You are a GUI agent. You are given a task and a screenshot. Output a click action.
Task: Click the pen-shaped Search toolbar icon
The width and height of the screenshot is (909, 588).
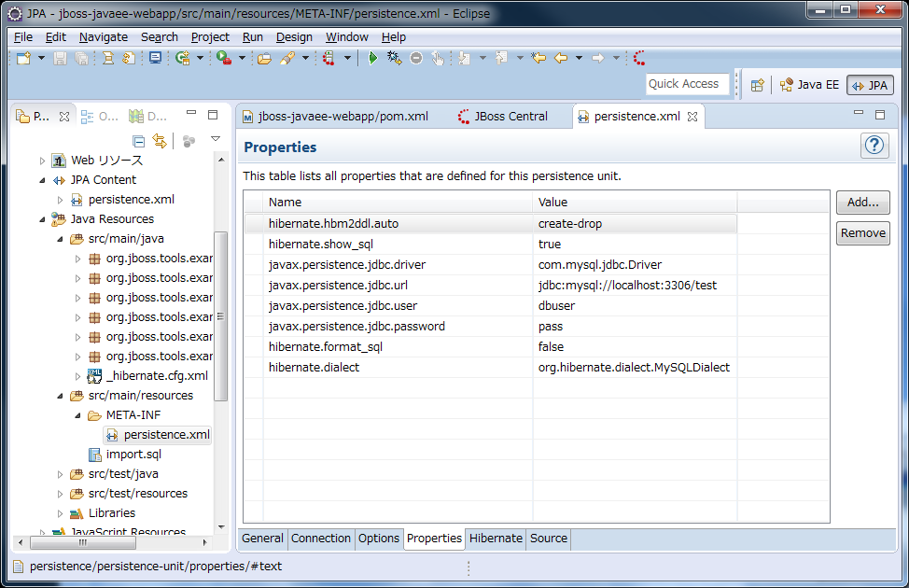tap(287, 58)
